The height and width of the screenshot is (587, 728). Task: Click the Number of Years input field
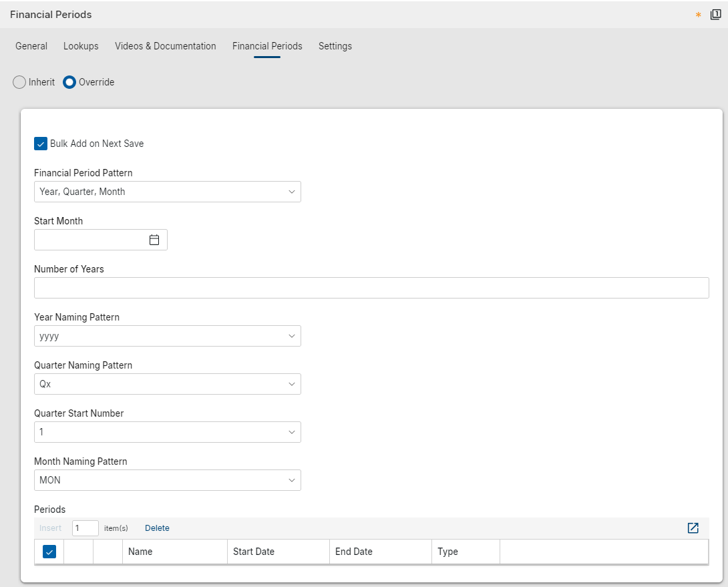point(371,288)
